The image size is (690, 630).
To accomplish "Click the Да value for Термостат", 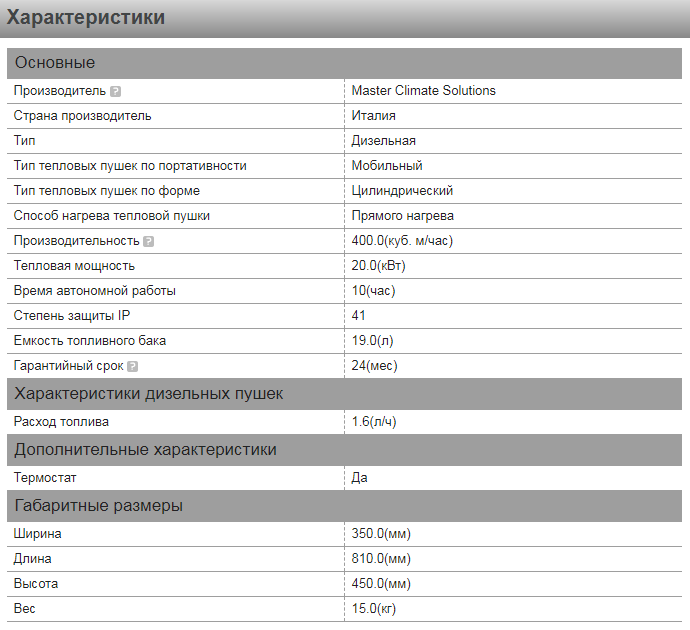I will (359, 478).
